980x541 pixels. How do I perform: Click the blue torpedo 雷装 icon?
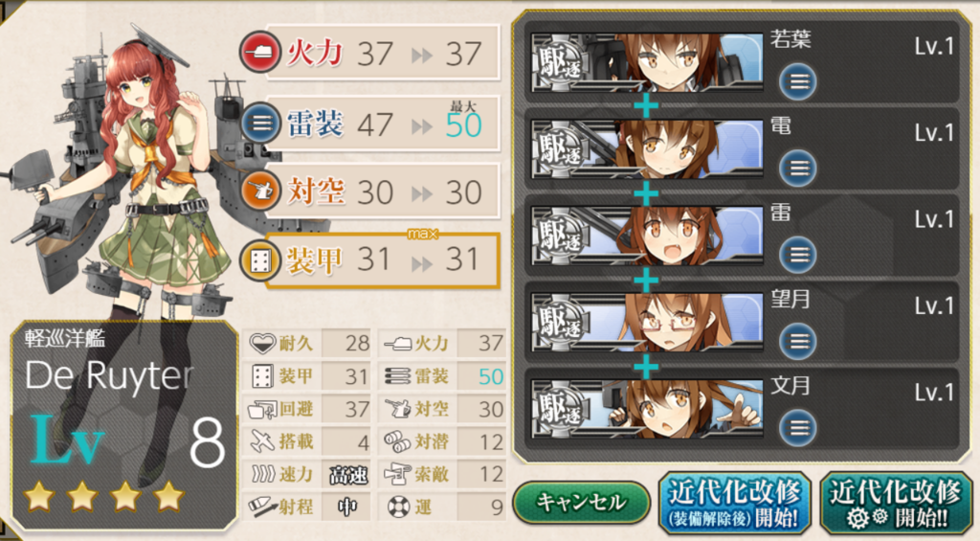[x=260, y=123]
